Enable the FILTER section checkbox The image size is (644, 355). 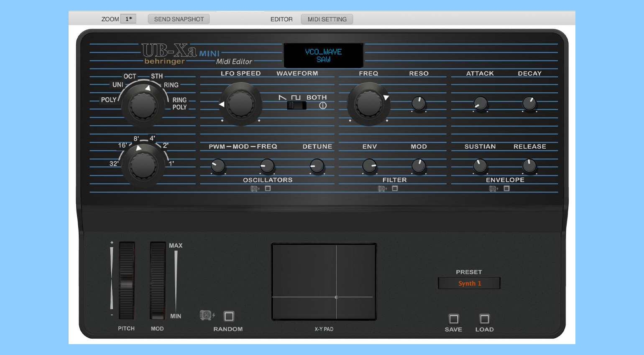click(395, 189)
